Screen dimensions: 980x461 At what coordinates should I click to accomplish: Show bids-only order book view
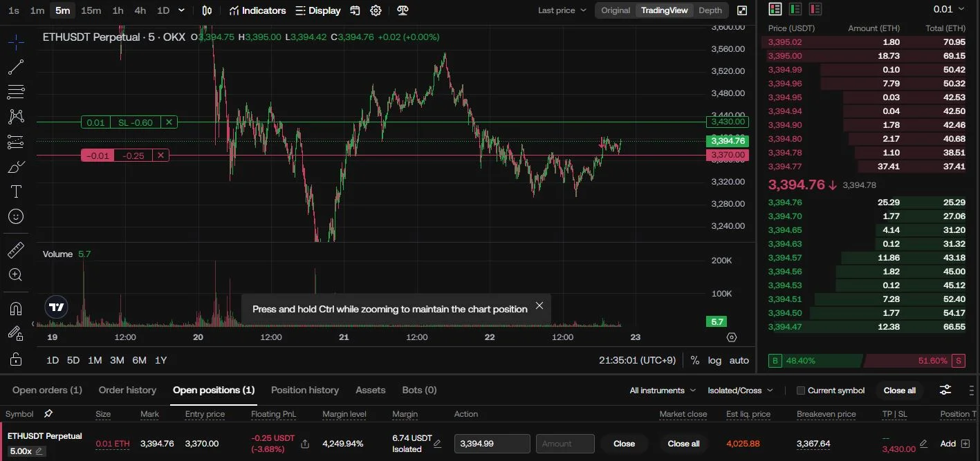[x=795, y=9]
